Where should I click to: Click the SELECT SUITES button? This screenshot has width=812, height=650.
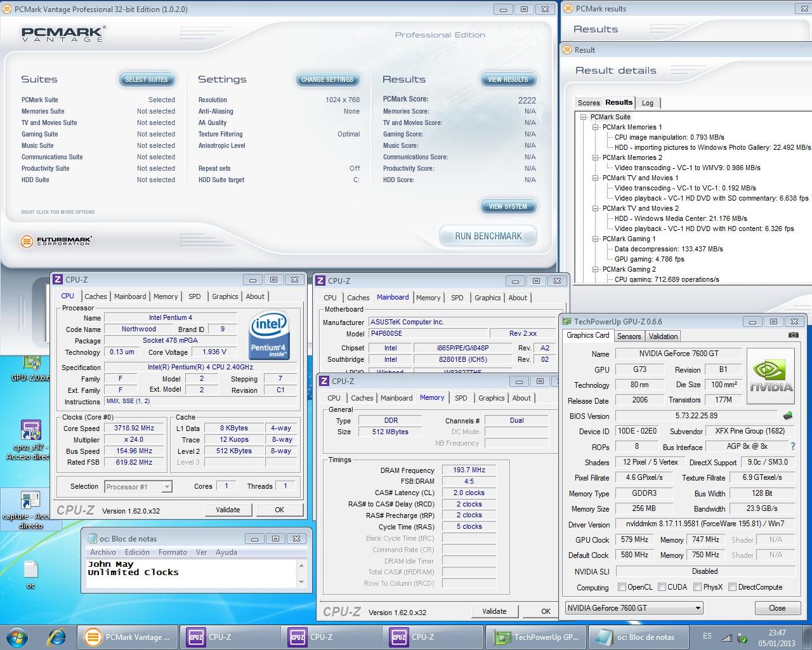coord(147,79)
